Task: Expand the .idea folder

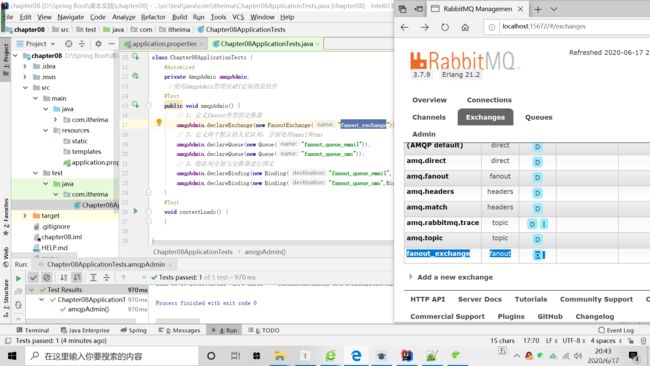Action: coord(25,66)
